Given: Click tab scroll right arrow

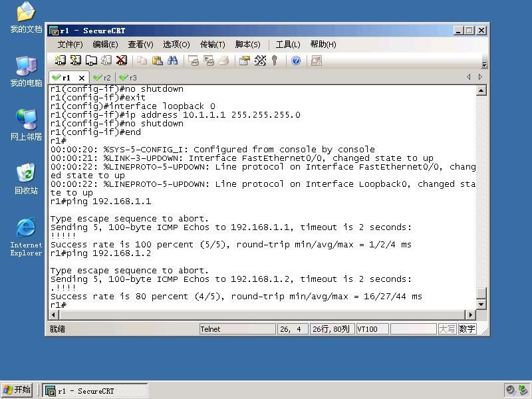Looking at the screenshot, I should pos(480,77).
